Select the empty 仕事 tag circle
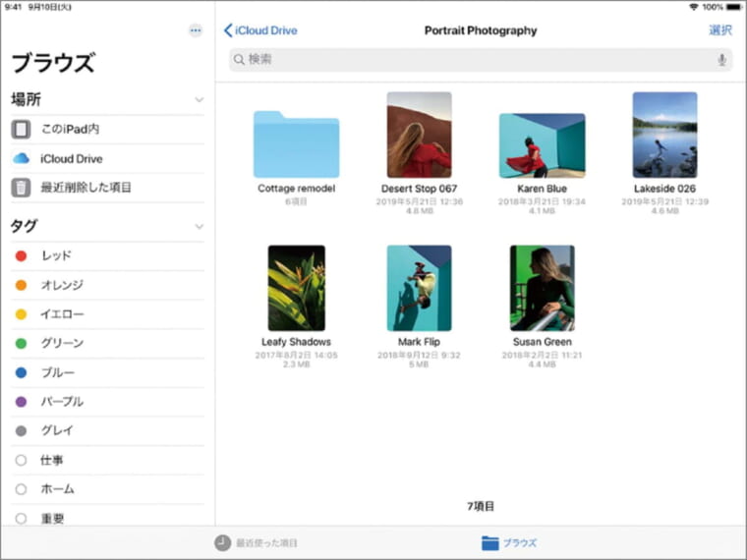The image size is (747, 560). [x=22, y=460]
